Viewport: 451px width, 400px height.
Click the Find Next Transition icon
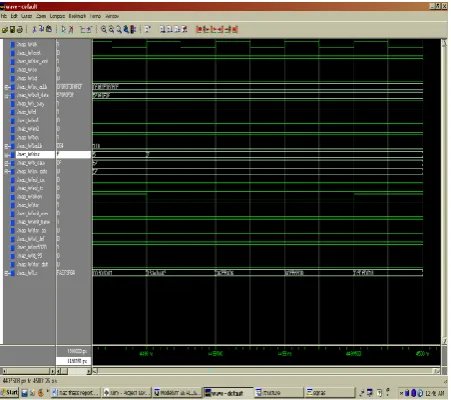(x=89, y=30)
